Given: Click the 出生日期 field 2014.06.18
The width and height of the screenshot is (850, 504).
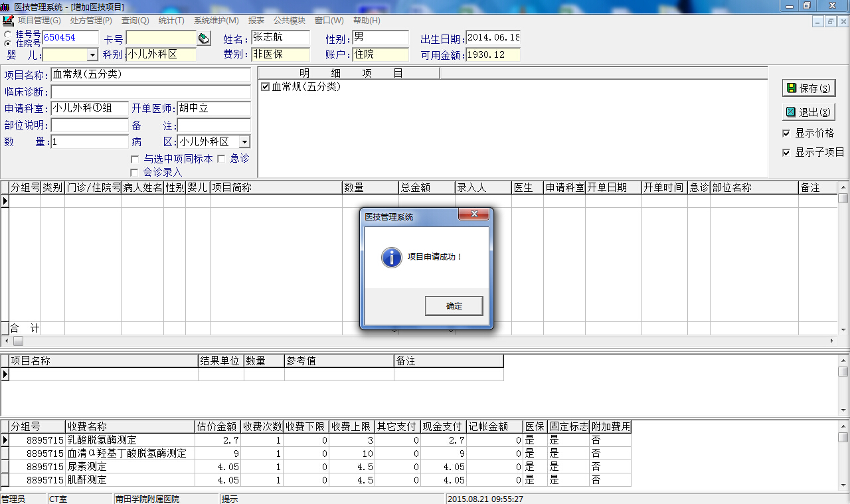Looking at the screenshot, I should [493, 38].
